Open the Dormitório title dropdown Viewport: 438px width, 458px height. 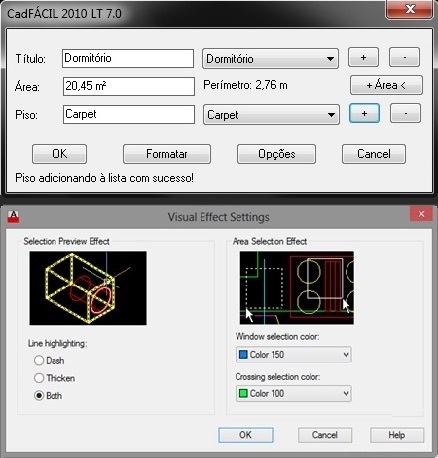click(x=270, y=59)
